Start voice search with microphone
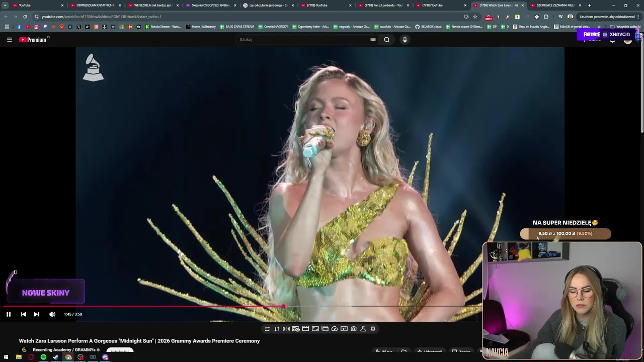644x362 pixels. tap(405, 40)
